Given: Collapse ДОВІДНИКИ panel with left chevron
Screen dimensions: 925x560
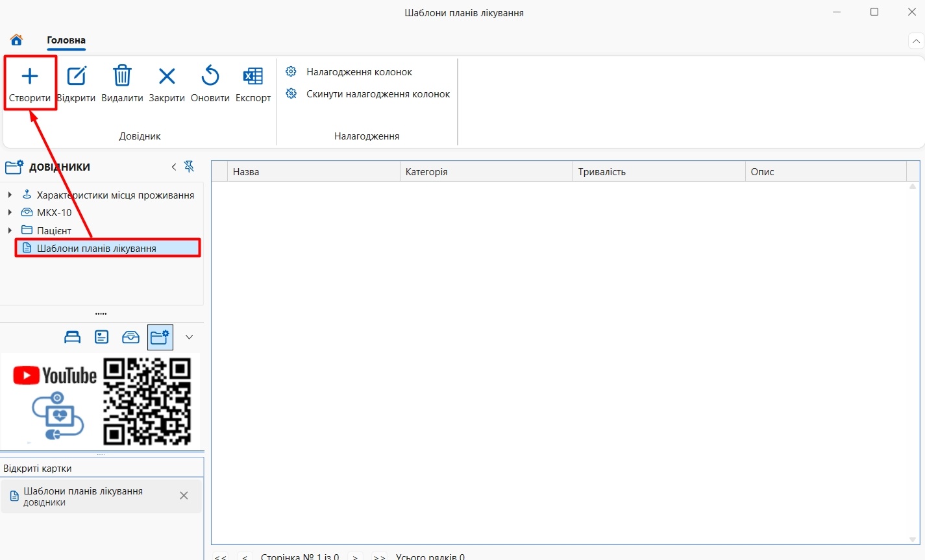Looking at the screenshot, I should (x=174, y=167).
